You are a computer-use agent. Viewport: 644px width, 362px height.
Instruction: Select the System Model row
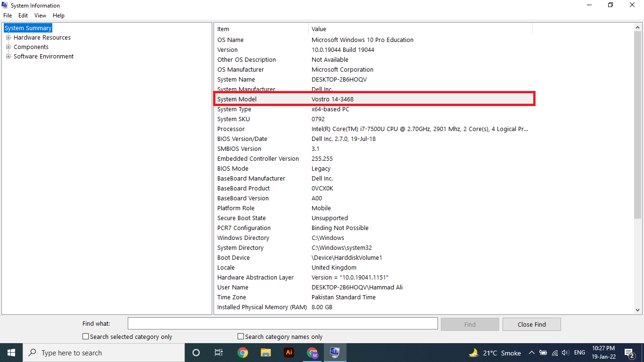coord(374,99)
